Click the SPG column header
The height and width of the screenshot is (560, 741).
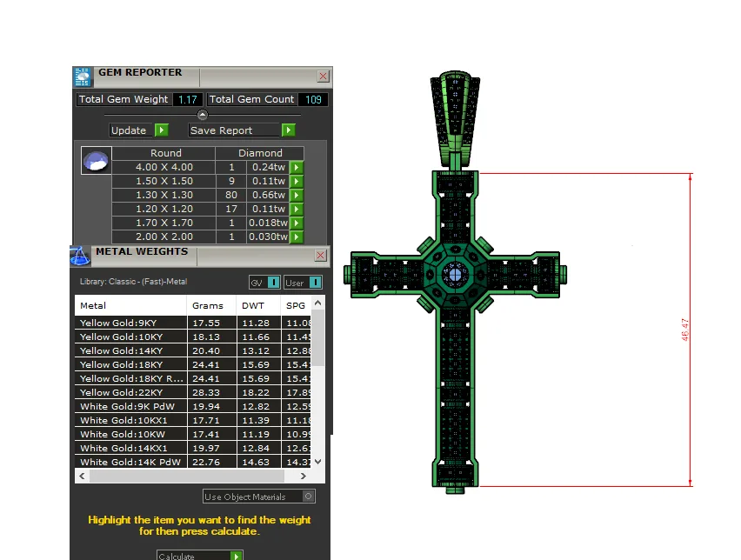(x=296, y=306)
